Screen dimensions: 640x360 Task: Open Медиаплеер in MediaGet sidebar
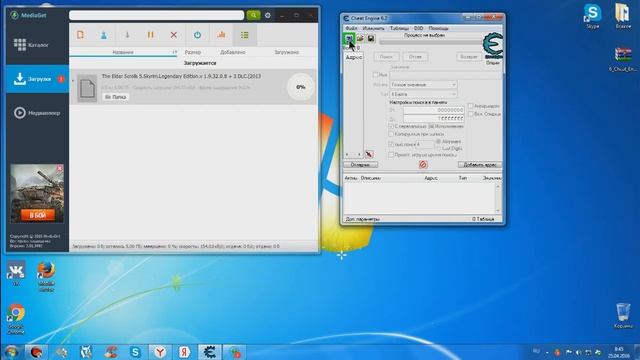click(37, 113)
